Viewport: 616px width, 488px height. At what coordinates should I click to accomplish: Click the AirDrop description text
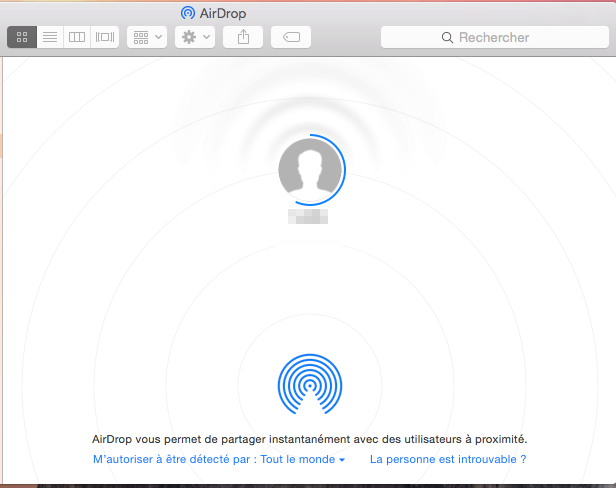[x=310, y=439]
